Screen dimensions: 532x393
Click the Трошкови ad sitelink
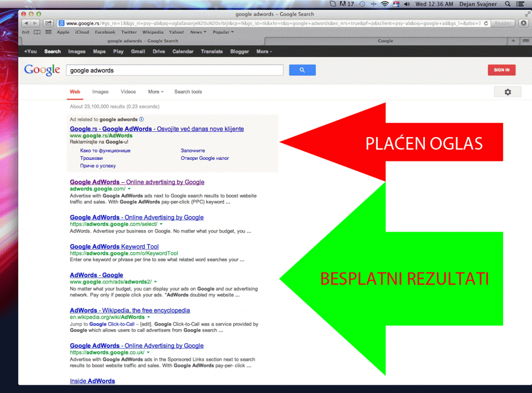tap(91, 158)
